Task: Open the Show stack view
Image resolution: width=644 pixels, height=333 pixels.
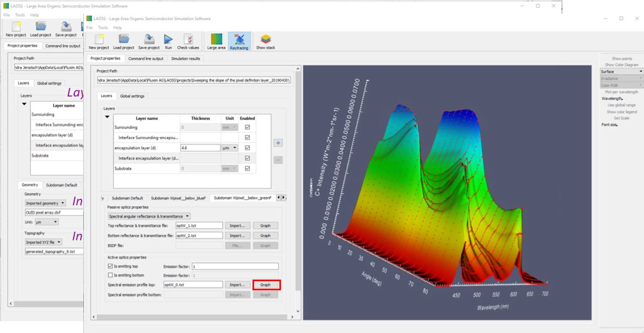Action: (265, 41)
